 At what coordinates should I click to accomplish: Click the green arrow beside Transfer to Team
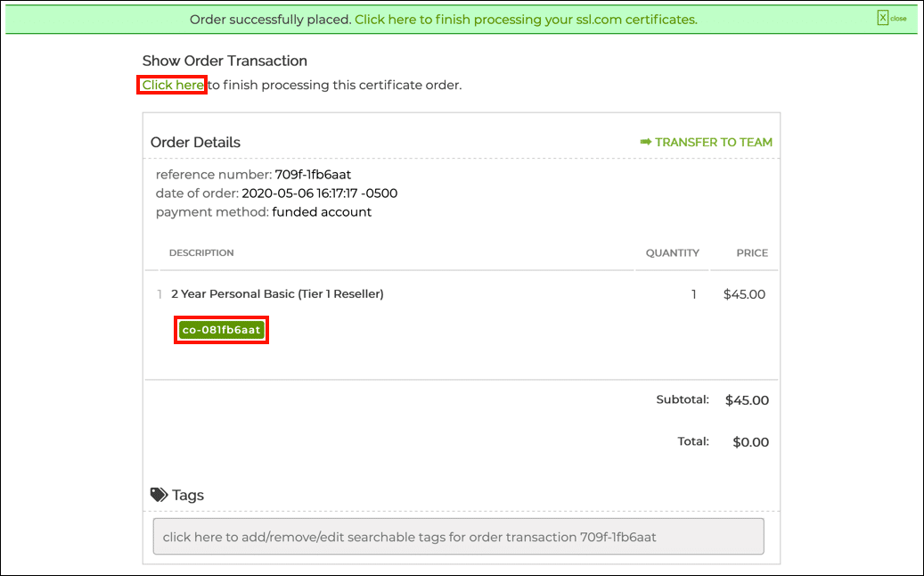(646, 142)
